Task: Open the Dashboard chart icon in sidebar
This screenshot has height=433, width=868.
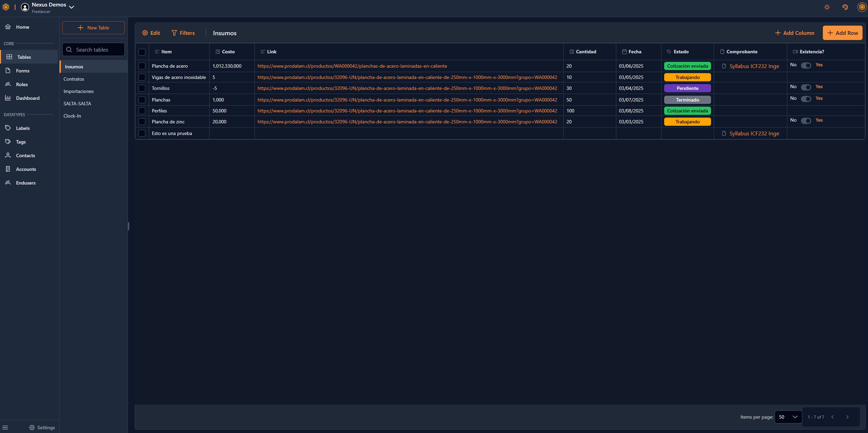Action: click(8, 98)
